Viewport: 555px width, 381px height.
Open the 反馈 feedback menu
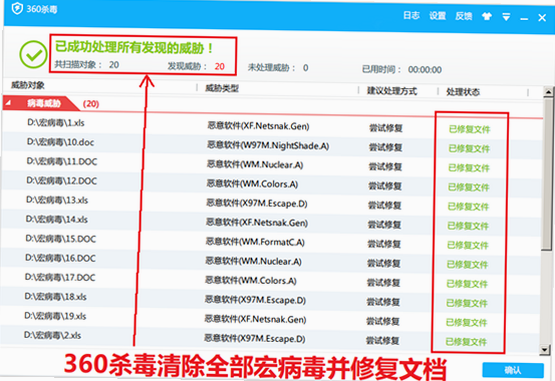(464, 16)
